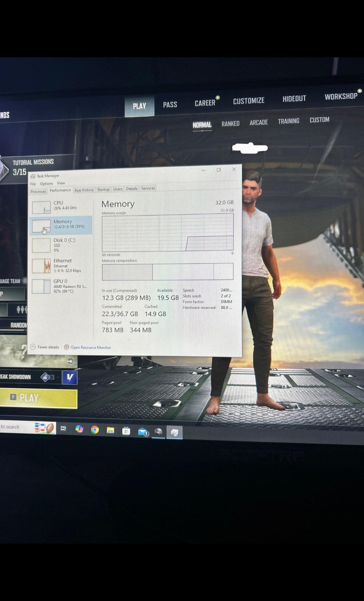Select the GPU 0 AMD Radeon entry
Viewport: 364px width, 601px height.
tap(61, 286)
